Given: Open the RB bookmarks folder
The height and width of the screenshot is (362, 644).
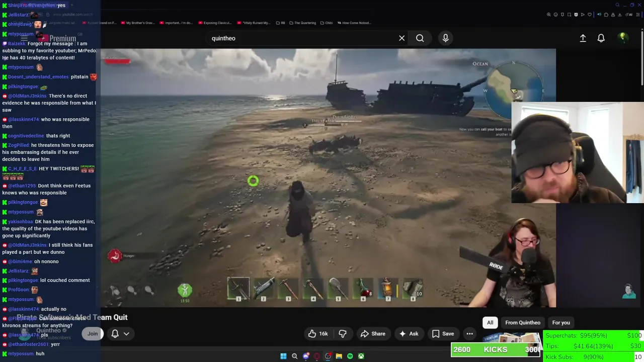Looking at the screenshot, I should tap(281, 23).
